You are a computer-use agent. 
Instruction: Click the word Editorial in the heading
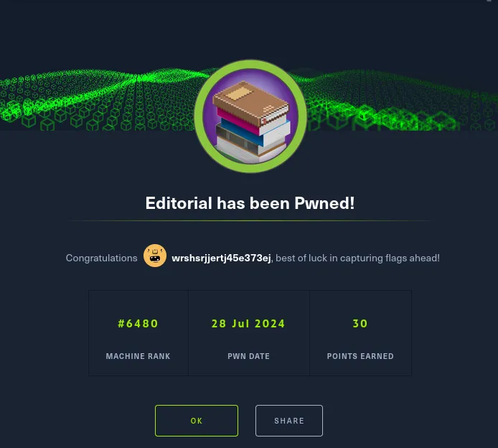click(179, 203)
